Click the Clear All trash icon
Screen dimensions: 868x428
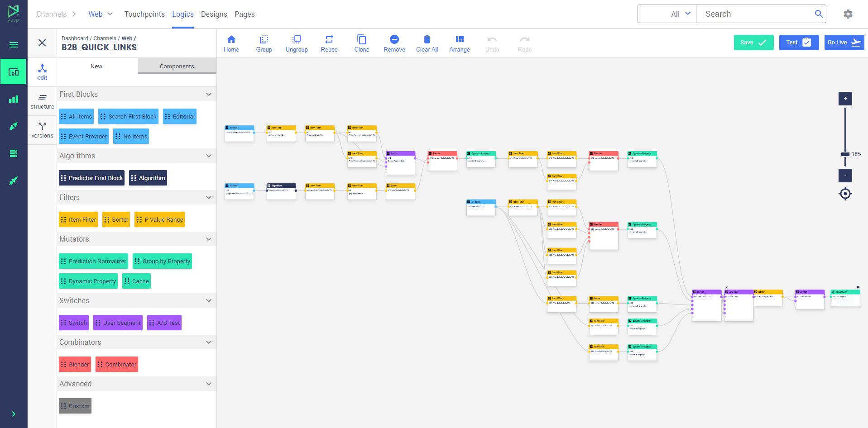coord(427,39)
